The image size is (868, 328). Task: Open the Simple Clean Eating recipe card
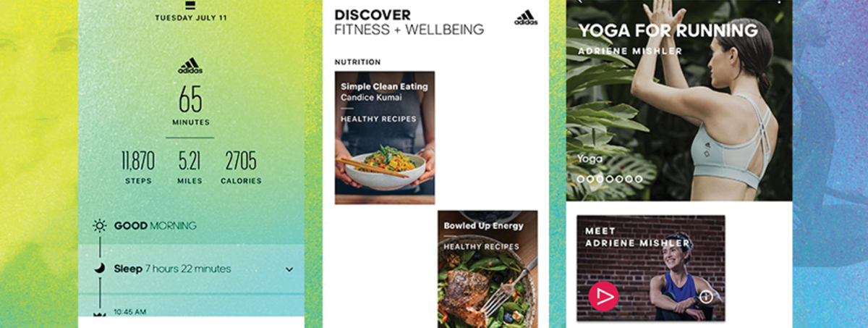tap(385, 138)
